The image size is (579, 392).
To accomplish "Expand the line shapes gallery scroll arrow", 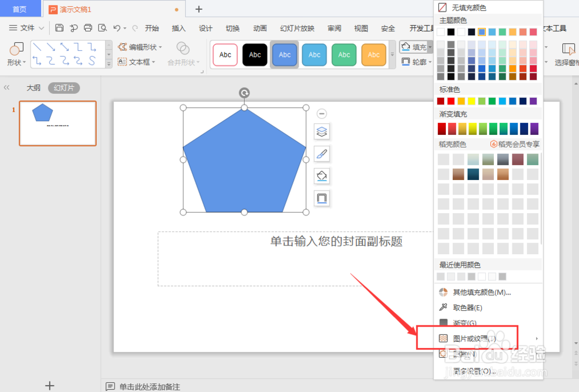I will click(x=109, y=64).
